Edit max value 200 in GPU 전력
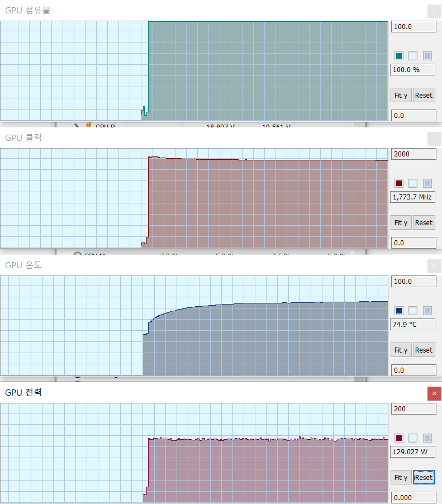 [x=414, y=408]
